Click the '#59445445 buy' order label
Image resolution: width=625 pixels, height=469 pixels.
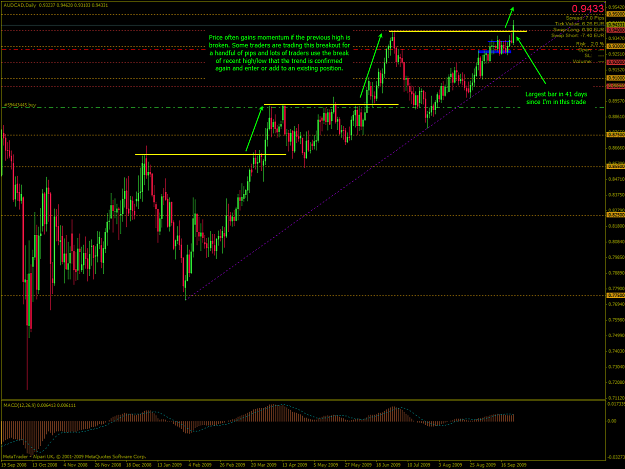20,105
